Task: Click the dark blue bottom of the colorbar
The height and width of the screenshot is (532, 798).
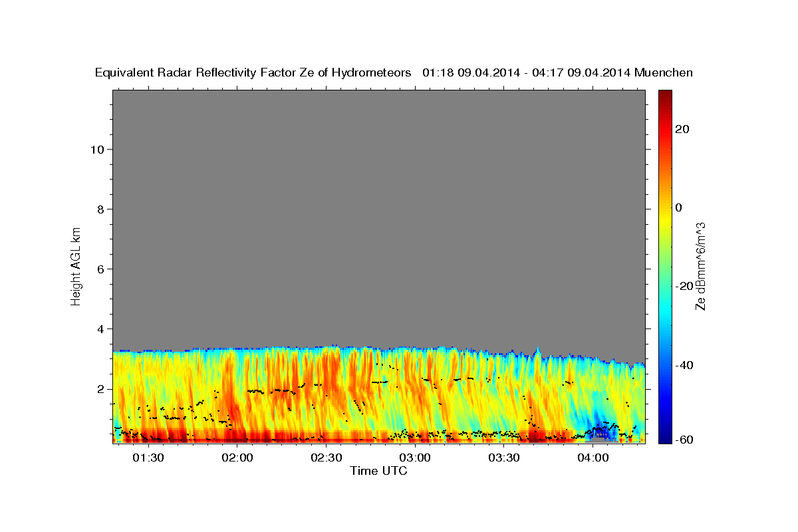Action: tap(664, 436)
